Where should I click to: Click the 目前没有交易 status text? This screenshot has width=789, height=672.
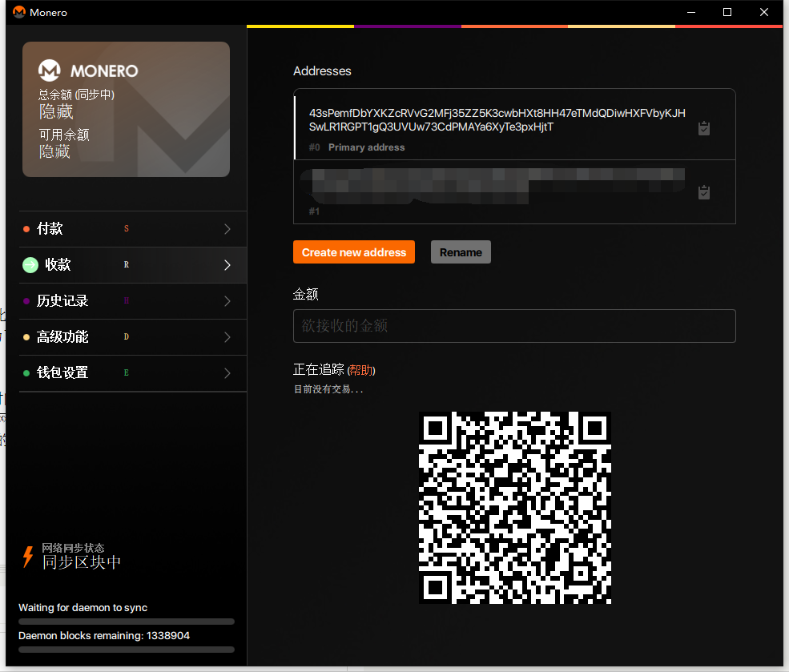tap(328, 388)
